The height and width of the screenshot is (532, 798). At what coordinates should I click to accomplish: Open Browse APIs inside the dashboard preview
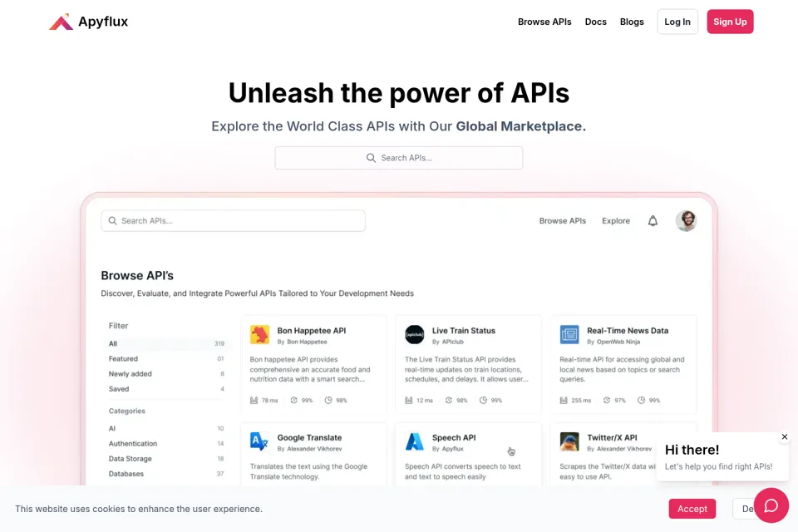point(563,221)
